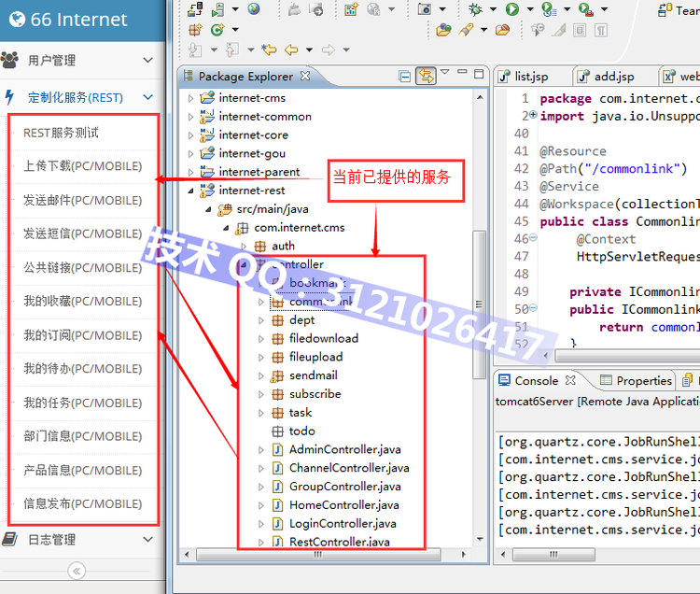Open 部门信息(PC/MOBILE) menu link

[82, 436]
